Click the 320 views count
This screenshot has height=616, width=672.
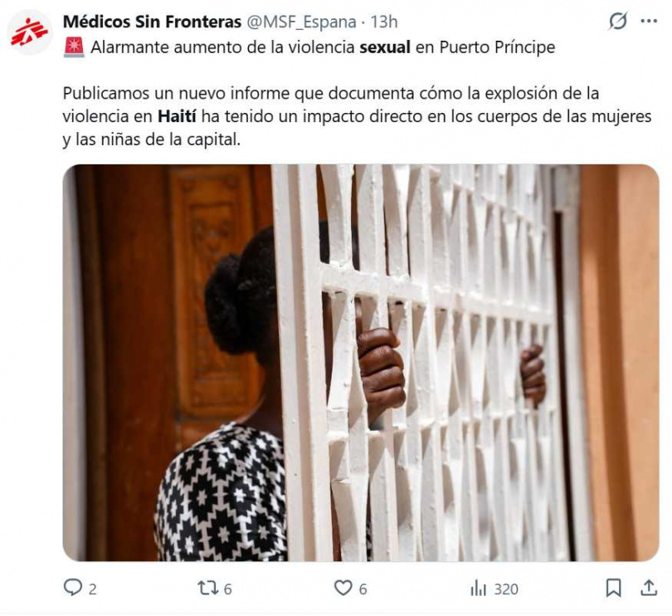point(506,589)
